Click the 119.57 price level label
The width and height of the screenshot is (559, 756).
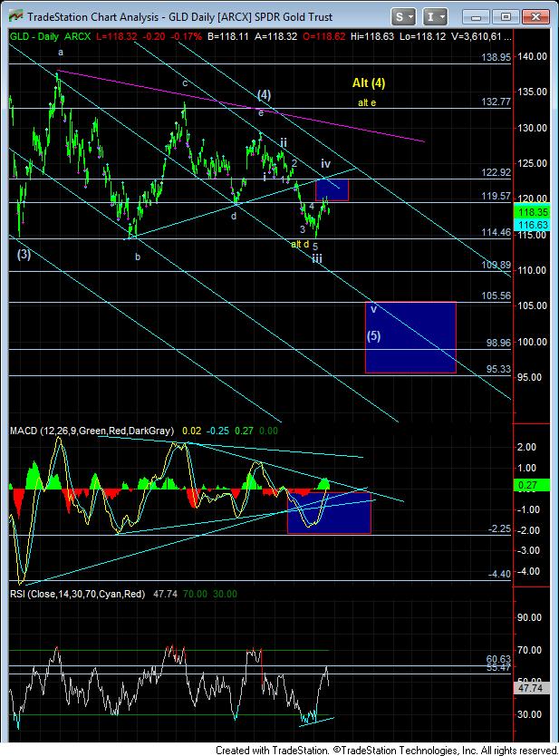pyautogui.click(x=496, y=196)
